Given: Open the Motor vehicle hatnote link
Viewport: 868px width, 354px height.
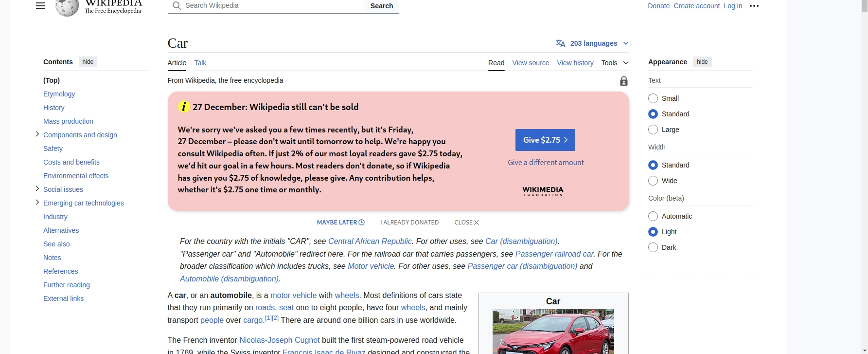Looking at the screenshot, I should [371, 266].
